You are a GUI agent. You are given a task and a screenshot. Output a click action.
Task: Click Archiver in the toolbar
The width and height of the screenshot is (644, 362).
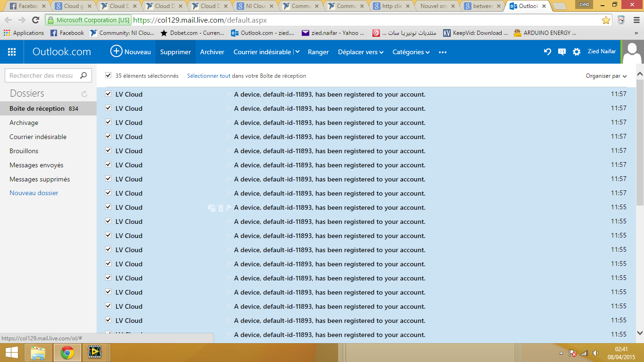pyautogui.click(x=212, y=52)
